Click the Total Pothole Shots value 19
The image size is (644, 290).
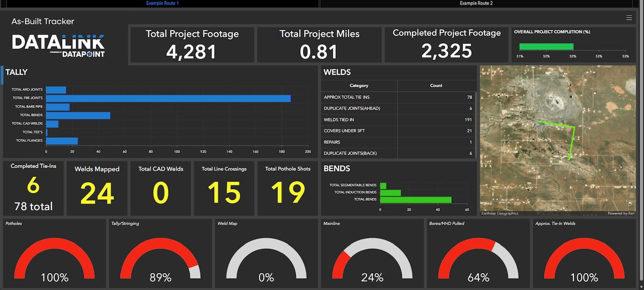pyautogui.click(x=288, y=193)
